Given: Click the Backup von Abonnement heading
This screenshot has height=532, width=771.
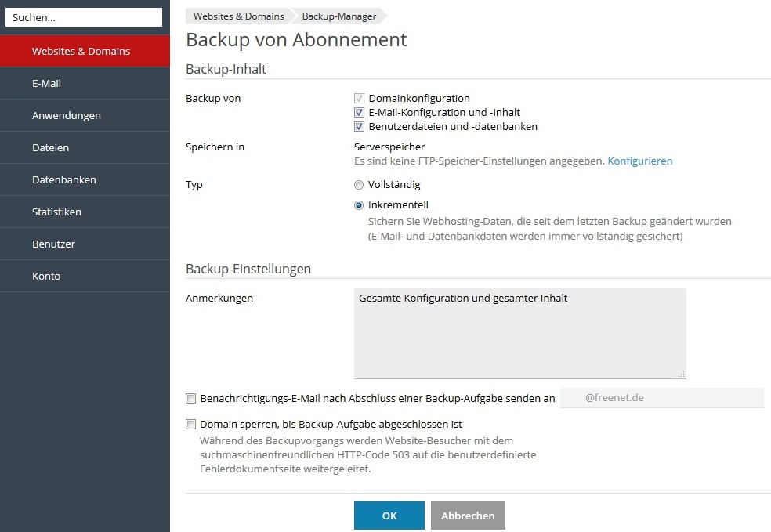Looking at the screenshot, I should click(296, 40).
